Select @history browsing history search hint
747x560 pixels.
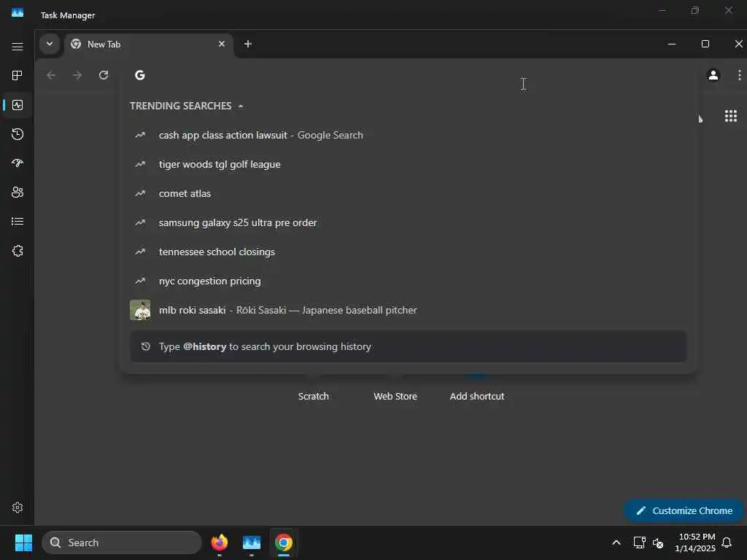pyautogui.click(x=409, y=346)
